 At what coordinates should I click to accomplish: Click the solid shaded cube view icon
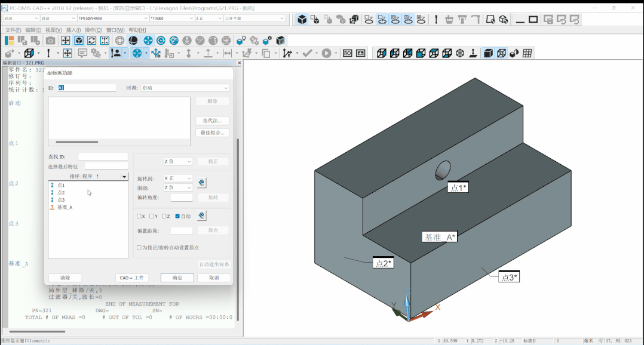[487, 53]
